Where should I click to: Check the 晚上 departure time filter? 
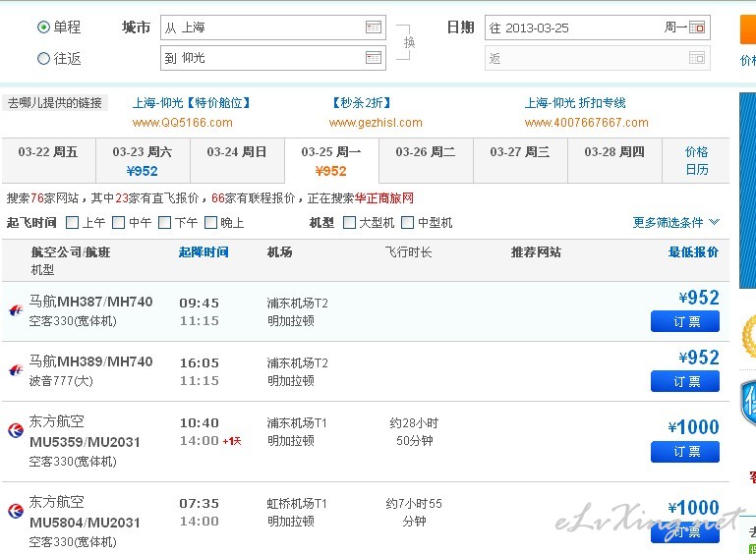[210, 223]
